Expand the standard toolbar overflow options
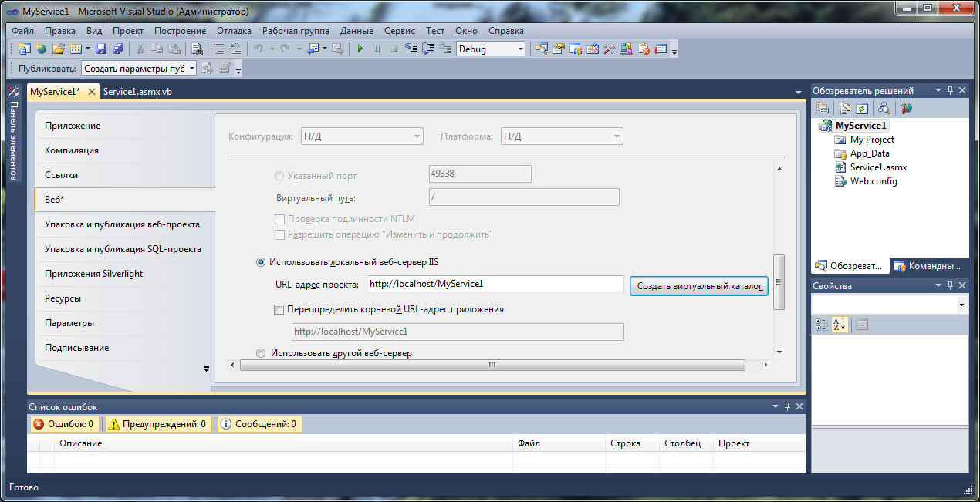The image size is (980, 502). pos(675,52)
